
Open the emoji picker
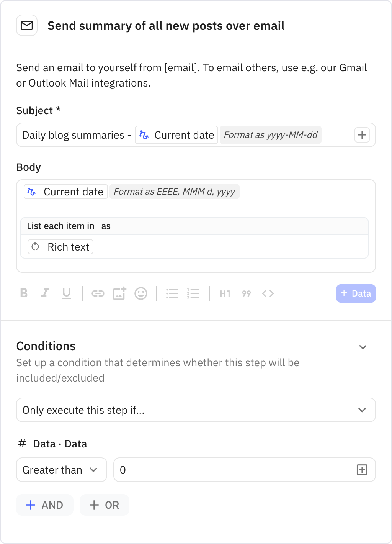click(141, 293)
